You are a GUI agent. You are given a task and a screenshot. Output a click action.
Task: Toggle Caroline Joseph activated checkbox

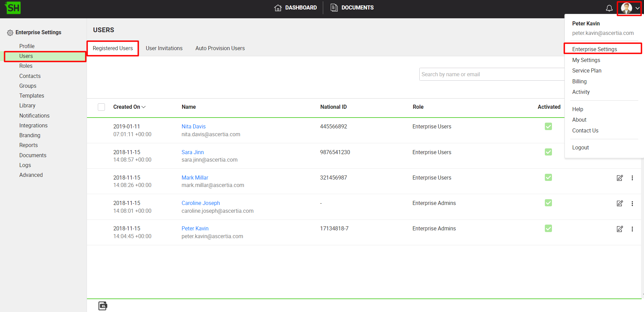tap(548, 203)
